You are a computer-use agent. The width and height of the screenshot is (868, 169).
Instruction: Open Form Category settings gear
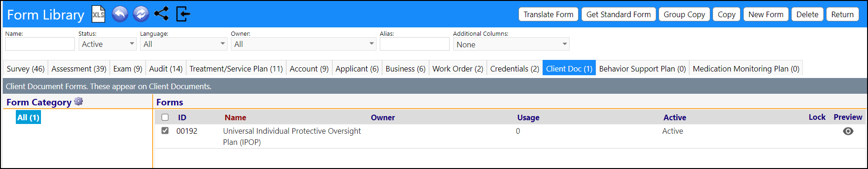point(78,101)
